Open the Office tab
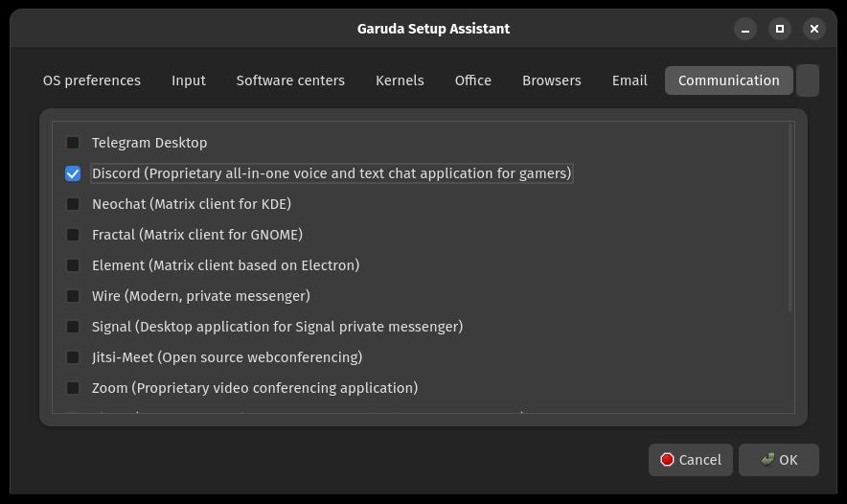This screenshot has width=847, height=504. tap(473, 80)
